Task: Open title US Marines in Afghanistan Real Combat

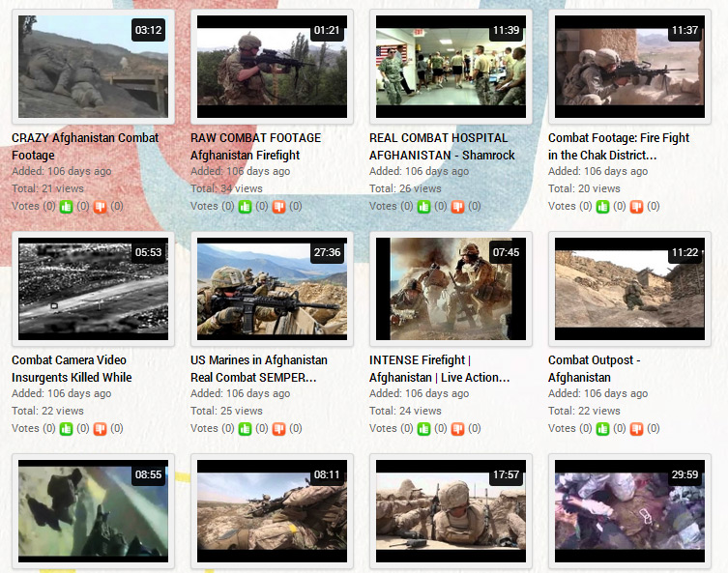Action: tap(258, 368)
